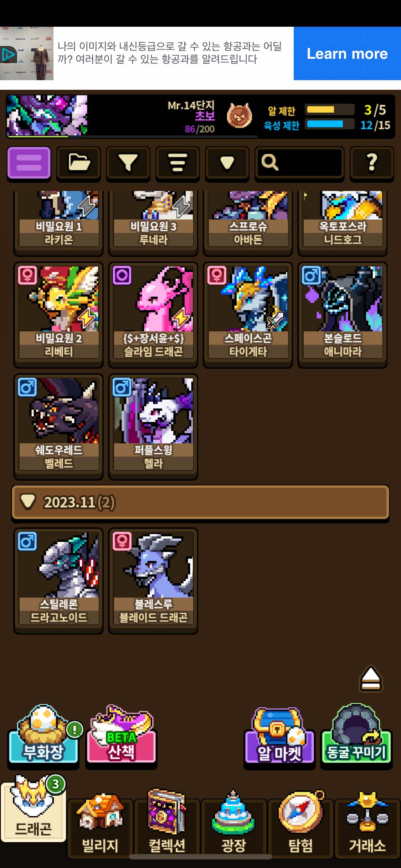Tap the yellow 알 제한 progress bar
Viewport: 401px width, 868px height.
tap(330, 109)
